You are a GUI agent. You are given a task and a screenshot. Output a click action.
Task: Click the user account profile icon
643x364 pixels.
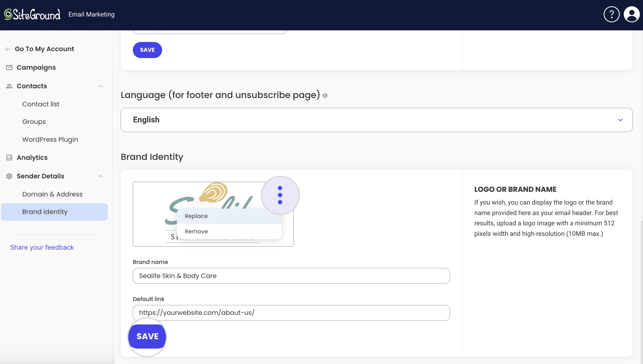(x=631, y=14)
